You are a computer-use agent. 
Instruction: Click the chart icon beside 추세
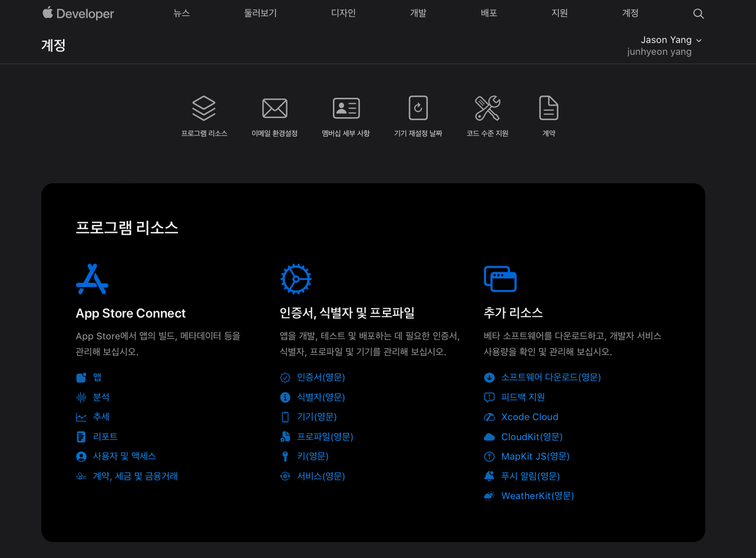tap(81, 417)
